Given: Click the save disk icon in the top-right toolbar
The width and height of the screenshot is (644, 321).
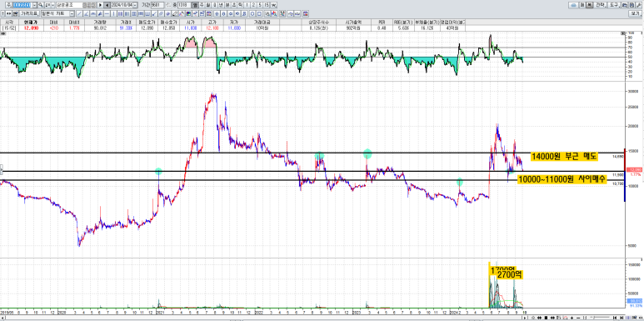Looking at the screenshot, I should point(632,5).
